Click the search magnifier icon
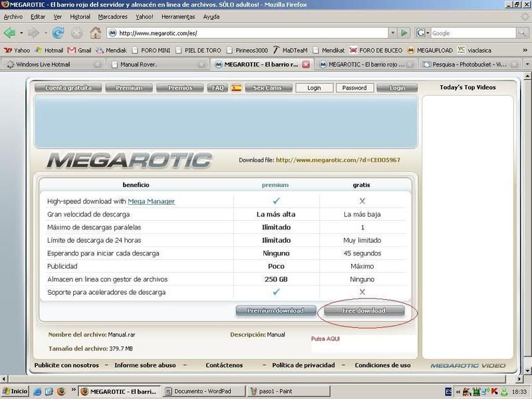The width and height of the screenshot is (532, 399). 522,33
